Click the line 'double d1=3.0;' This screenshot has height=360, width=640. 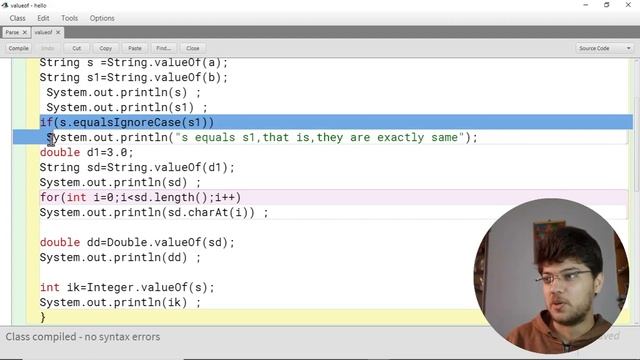pyautogui.click(x=87, y=153)
